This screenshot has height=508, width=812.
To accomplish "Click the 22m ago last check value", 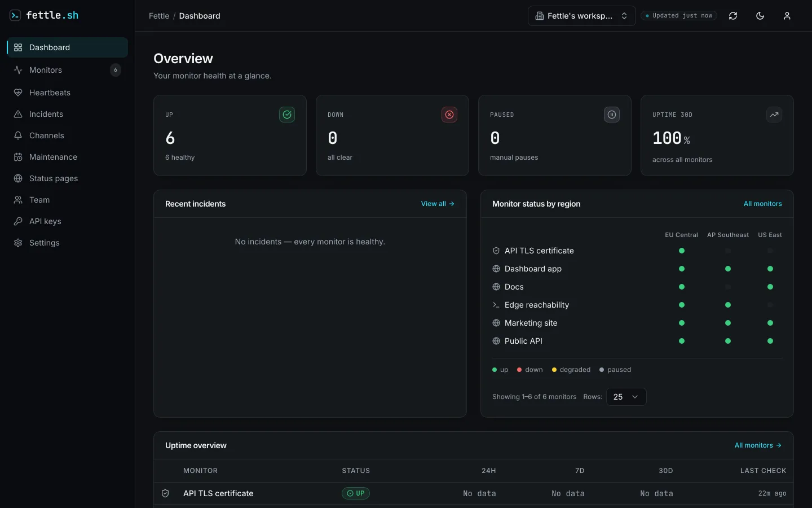I will [772, 493].
